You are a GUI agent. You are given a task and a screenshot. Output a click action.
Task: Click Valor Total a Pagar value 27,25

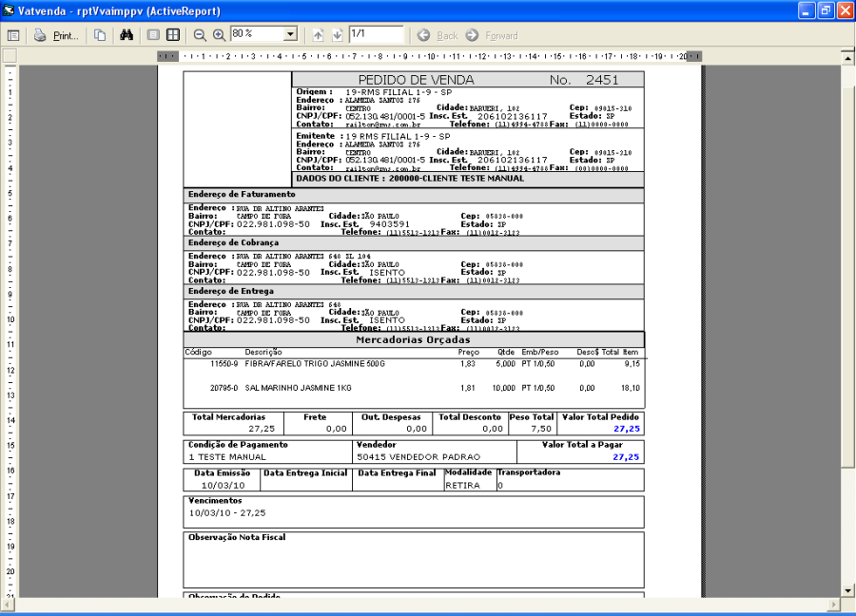[x=626, y=457]
